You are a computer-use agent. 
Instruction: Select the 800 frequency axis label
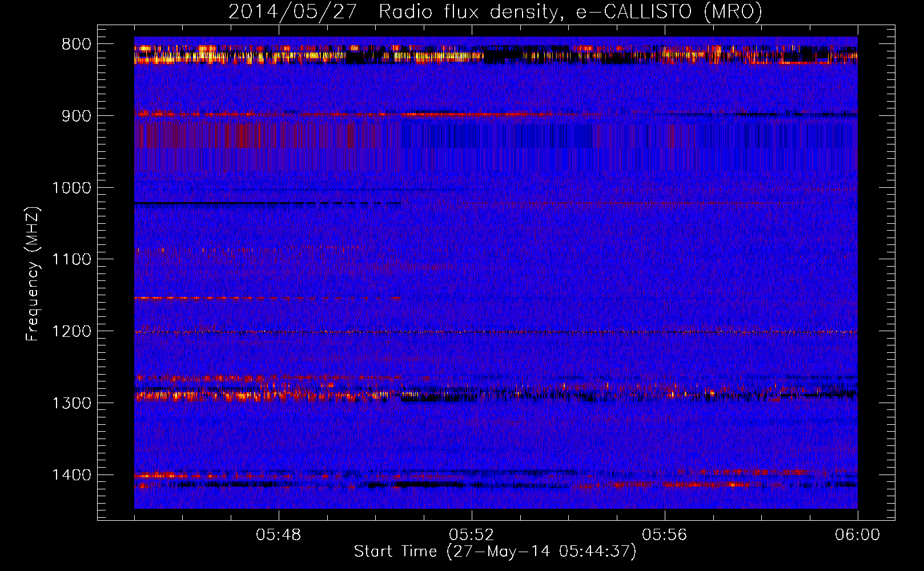(77, 45)
